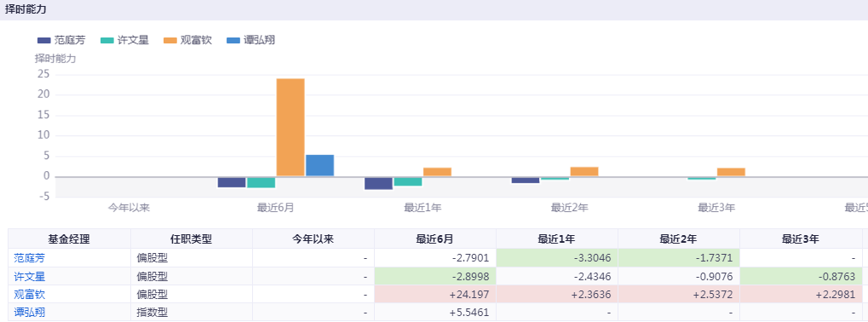Click the 最近3年 x-axis label on chart

tap(716, 208)
